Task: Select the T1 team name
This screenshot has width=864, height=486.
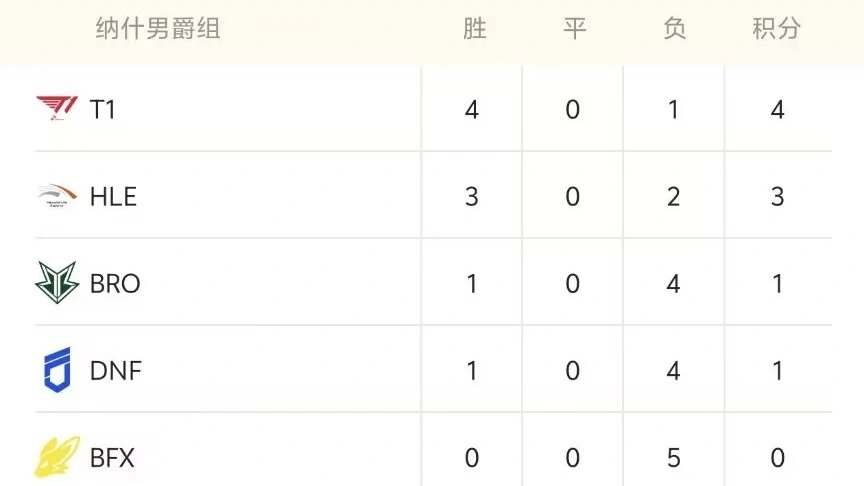Action: point(103,109)
